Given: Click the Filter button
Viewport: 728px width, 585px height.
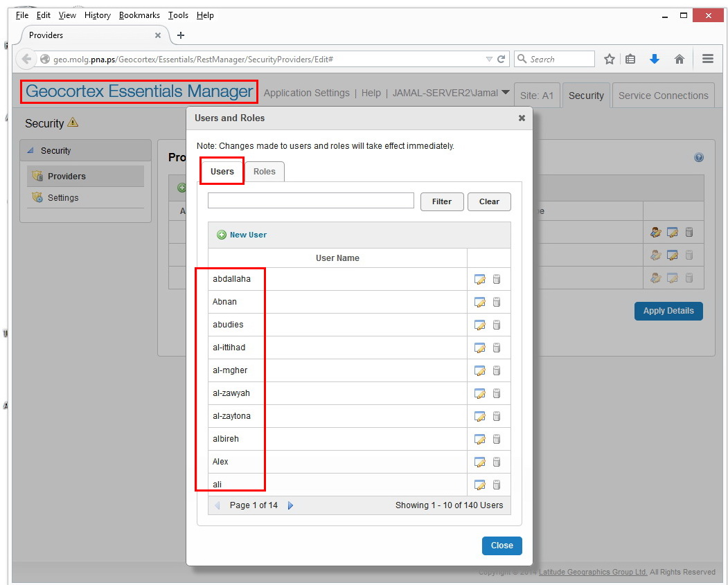Looking at the screenshot, I should coord(441,201).
